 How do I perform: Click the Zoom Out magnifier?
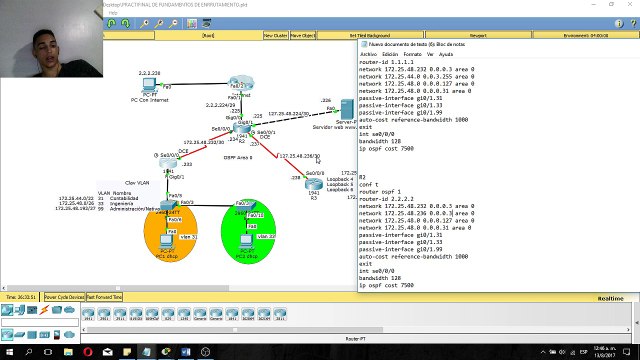coord(173,24)
